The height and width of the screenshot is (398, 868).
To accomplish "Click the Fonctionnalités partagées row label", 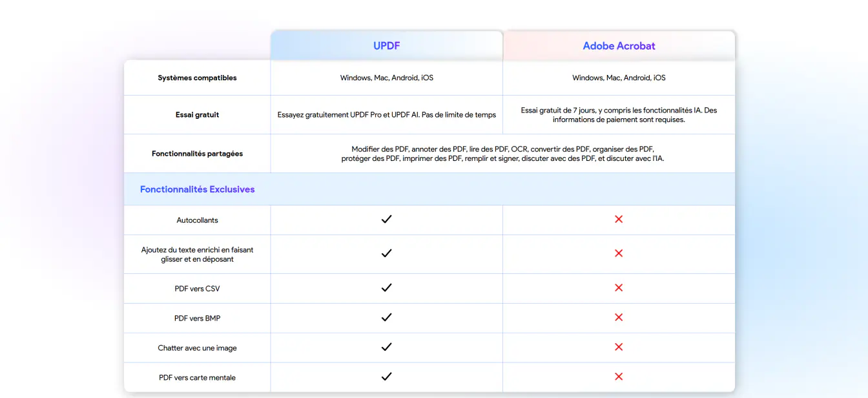I will coord(197,154).
